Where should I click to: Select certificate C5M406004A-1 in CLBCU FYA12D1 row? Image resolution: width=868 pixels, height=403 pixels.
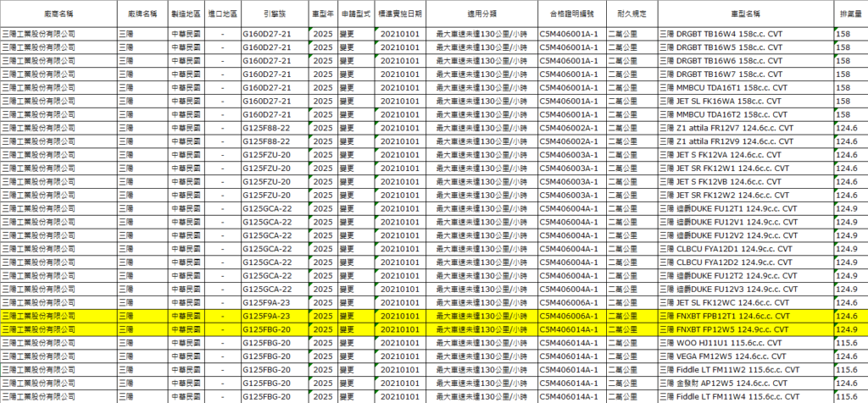coord(572,249)
